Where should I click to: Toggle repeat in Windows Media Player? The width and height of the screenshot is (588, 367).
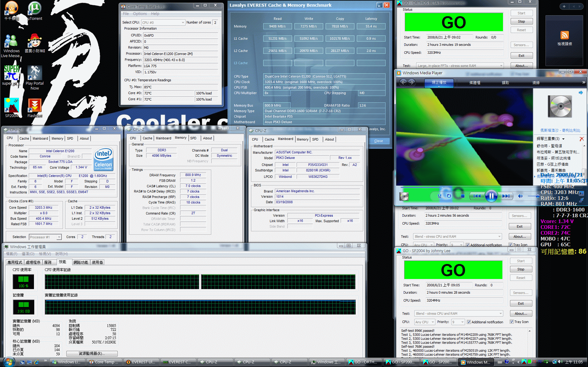point(449,196)
